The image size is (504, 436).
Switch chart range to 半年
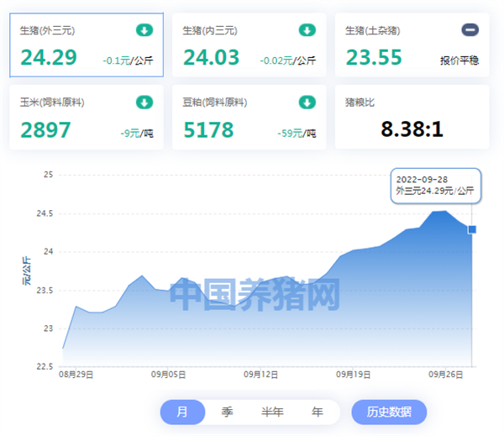pyautogui.click(x=272, y=412)
